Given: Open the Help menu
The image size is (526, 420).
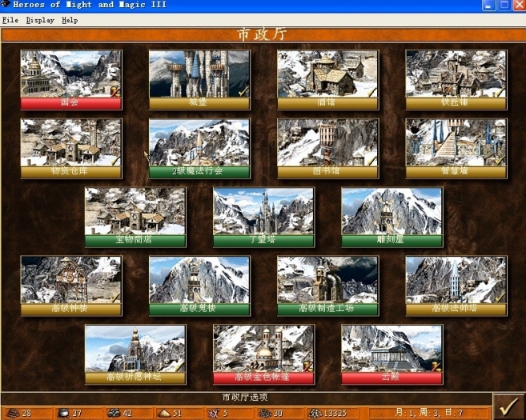Looking at the screenshot, I should pyautogui.click(x=70, y=20).
